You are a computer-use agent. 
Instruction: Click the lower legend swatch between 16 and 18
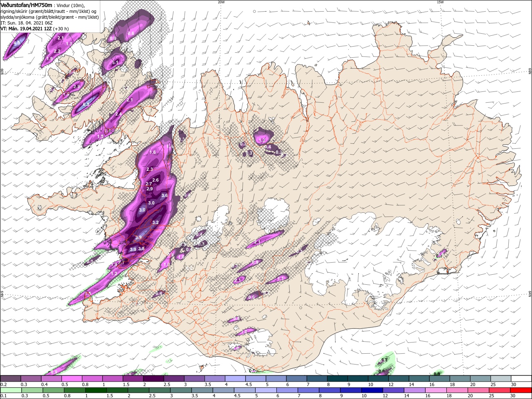point(436,390)
